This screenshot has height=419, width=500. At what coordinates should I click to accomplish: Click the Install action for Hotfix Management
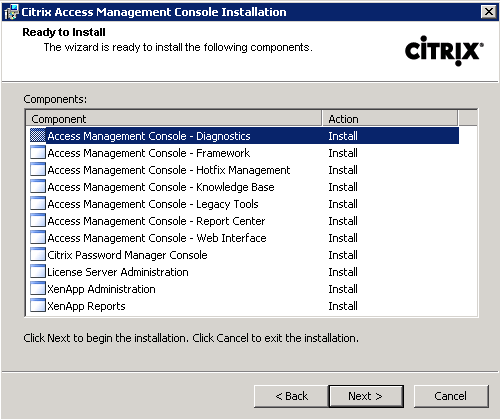point(343,170)
